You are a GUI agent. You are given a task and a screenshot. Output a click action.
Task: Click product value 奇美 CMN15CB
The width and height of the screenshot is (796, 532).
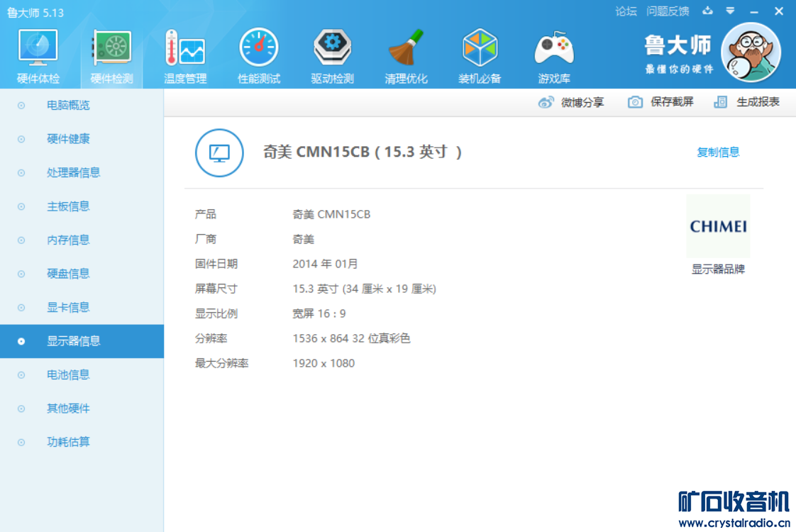coord(331,214)
